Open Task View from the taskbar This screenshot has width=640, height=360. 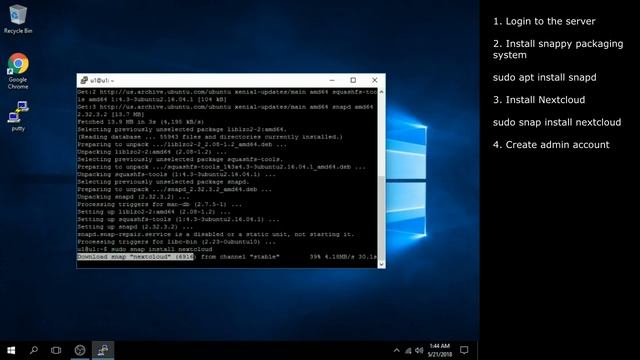click(56, 350)
